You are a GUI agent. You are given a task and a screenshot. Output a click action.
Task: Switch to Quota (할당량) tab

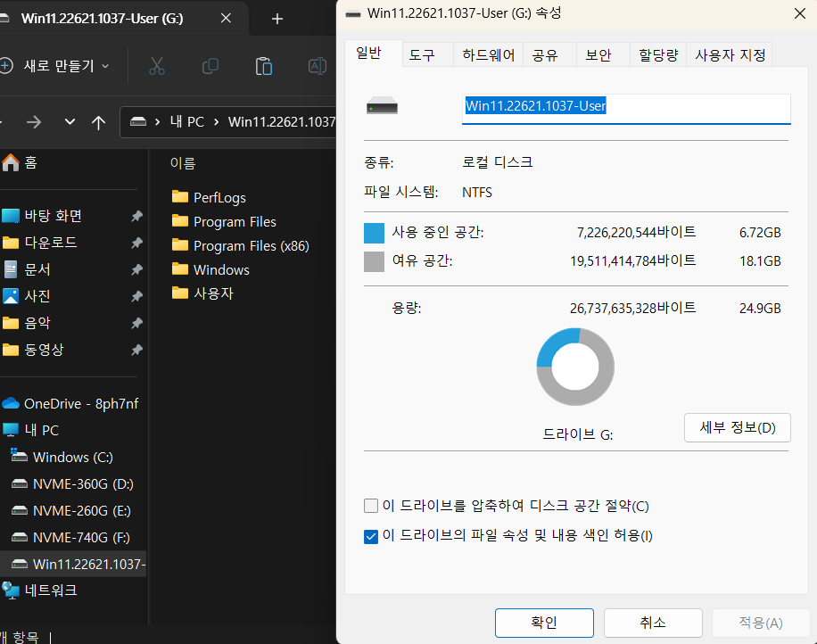pos(658,55)
